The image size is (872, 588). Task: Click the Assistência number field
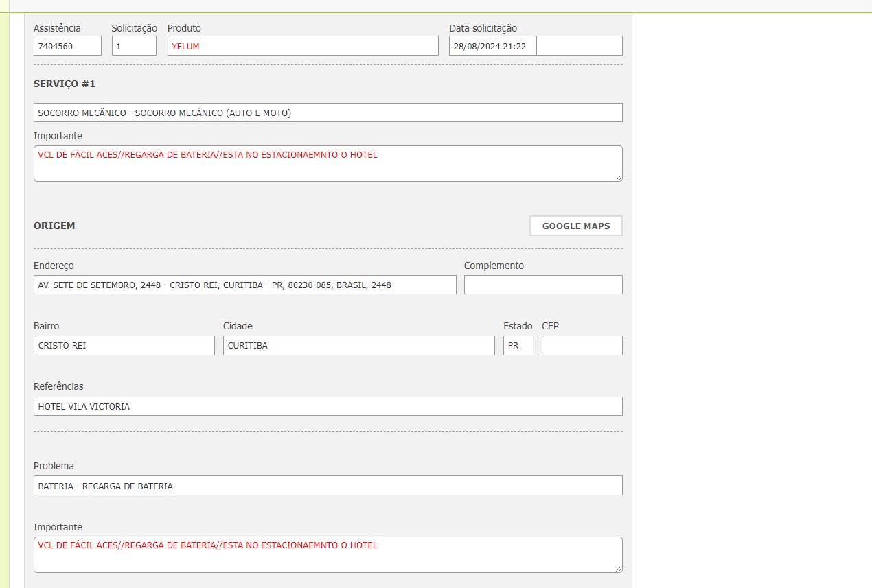[x=67, y=46]
